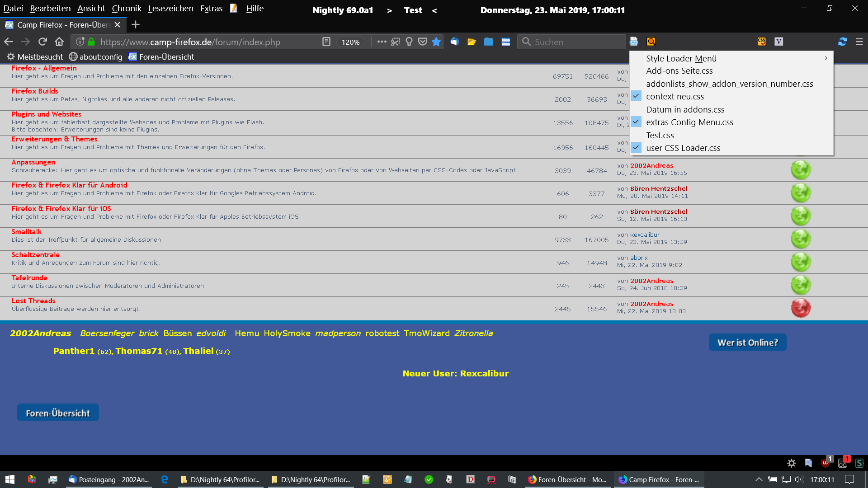Click the bookmark star icon

click(x=436, y=42)
